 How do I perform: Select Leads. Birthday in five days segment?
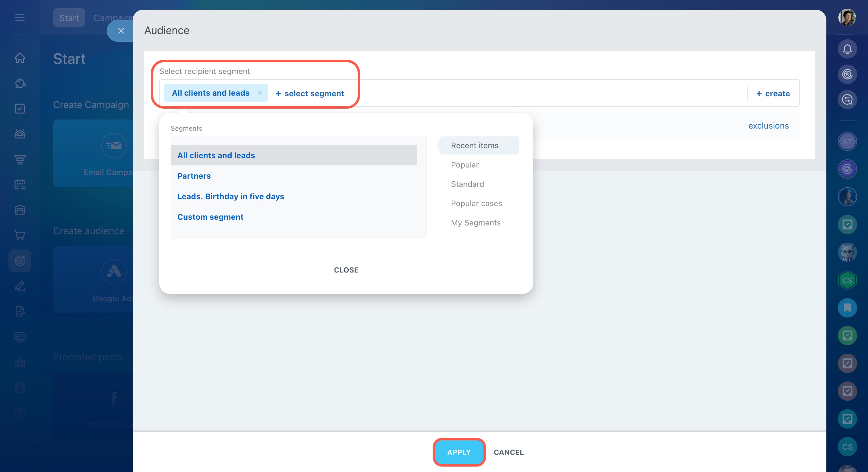[230, 196]
